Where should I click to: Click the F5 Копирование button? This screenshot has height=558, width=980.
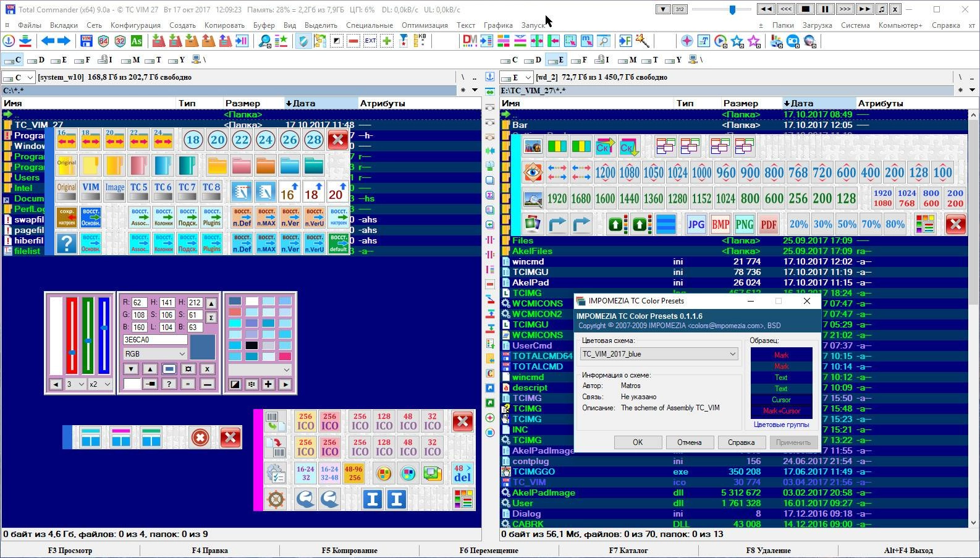pos(349,550)
